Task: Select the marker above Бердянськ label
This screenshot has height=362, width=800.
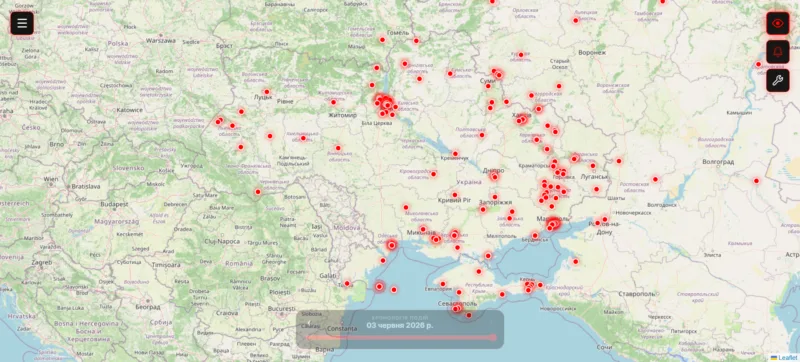Action: [x=535, y=236]
